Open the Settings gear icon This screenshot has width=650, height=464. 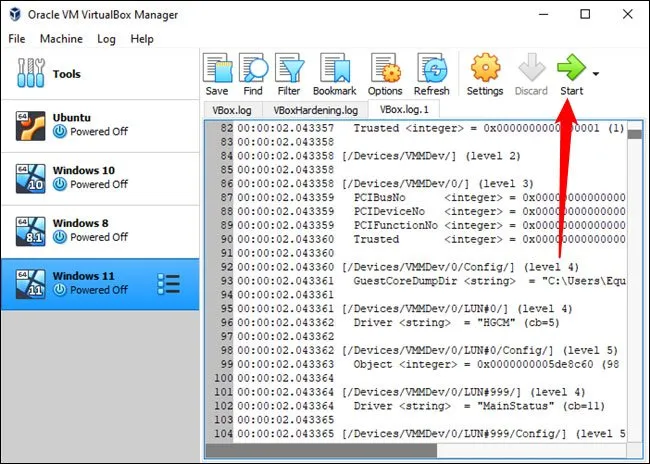tap(485, 72)
